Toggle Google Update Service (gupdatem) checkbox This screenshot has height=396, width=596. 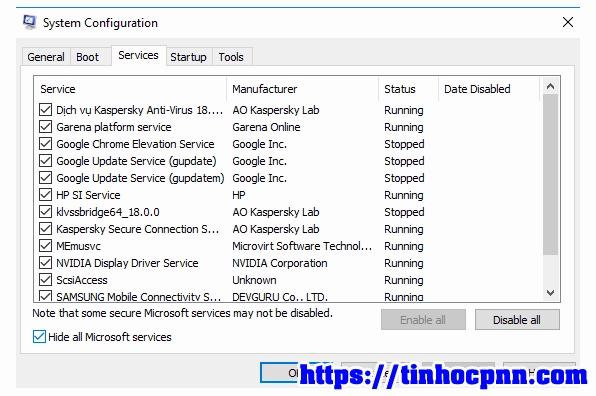click(x=46, y=177)
